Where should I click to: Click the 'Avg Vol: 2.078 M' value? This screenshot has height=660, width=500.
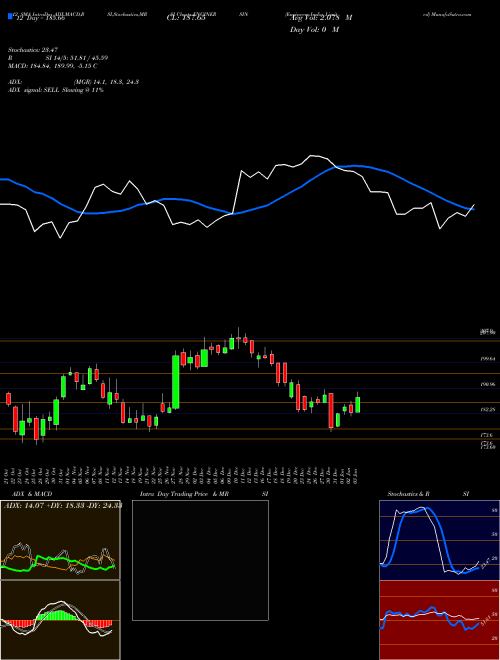pos(321,18)
